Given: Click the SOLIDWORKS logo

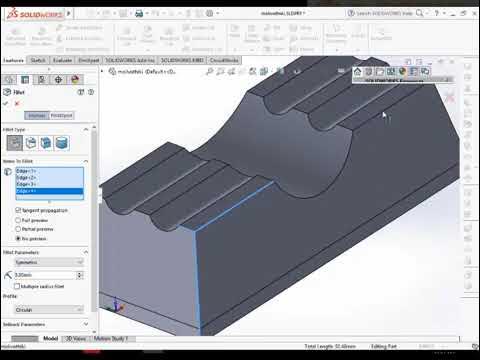Looking at the screenshot, I should coord(35,14).
